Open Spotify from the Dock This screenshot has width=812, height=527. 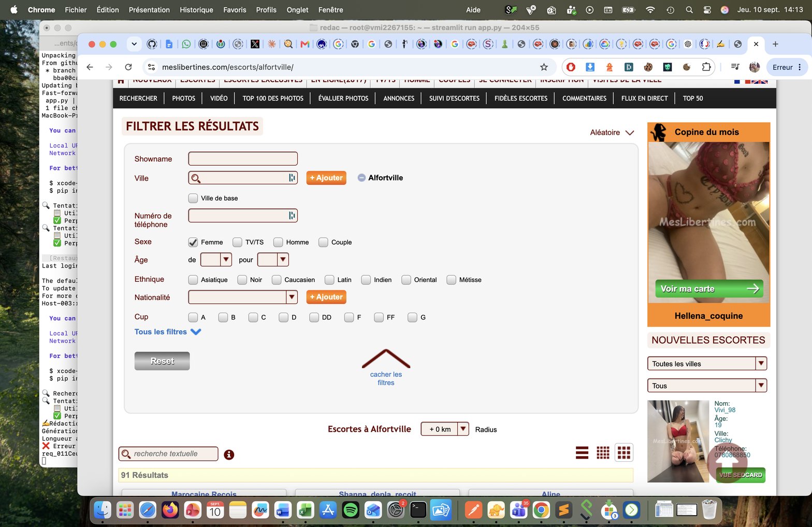tap(351, 510)
